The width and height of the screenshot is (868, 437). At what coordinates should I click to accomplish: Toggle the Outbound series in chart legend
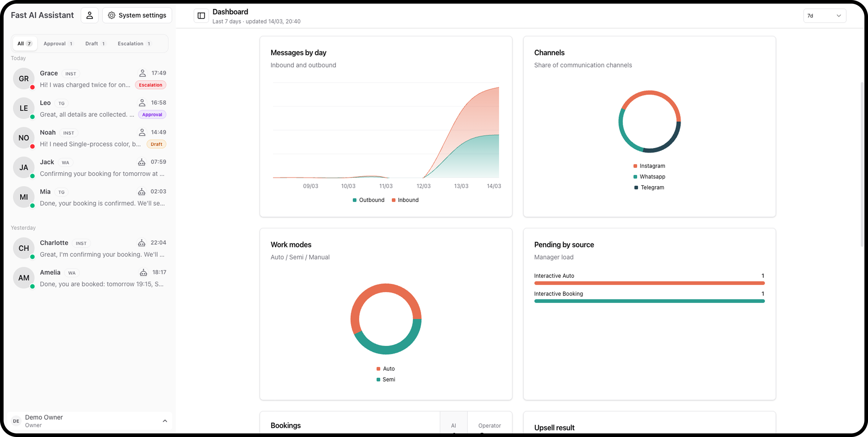368,200
